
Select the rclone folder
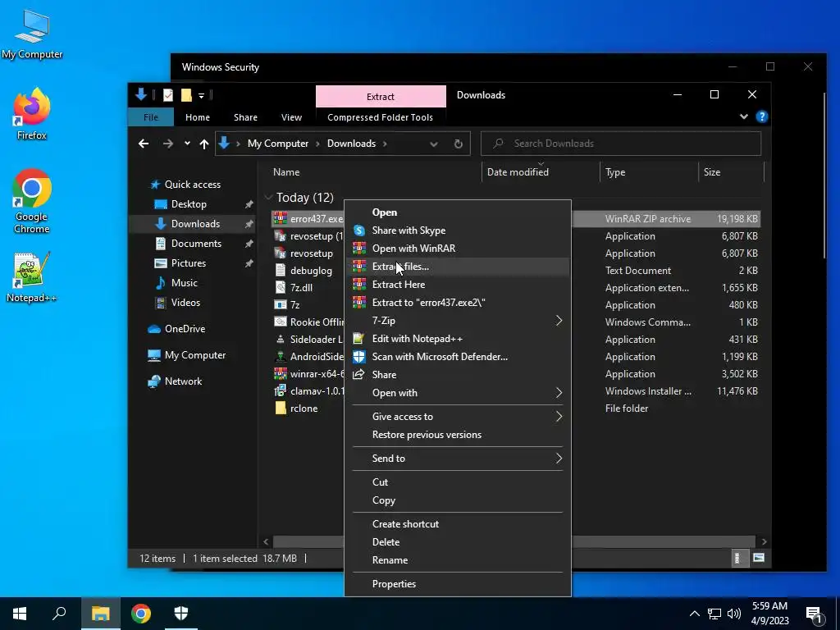click(x=304, y=409)
